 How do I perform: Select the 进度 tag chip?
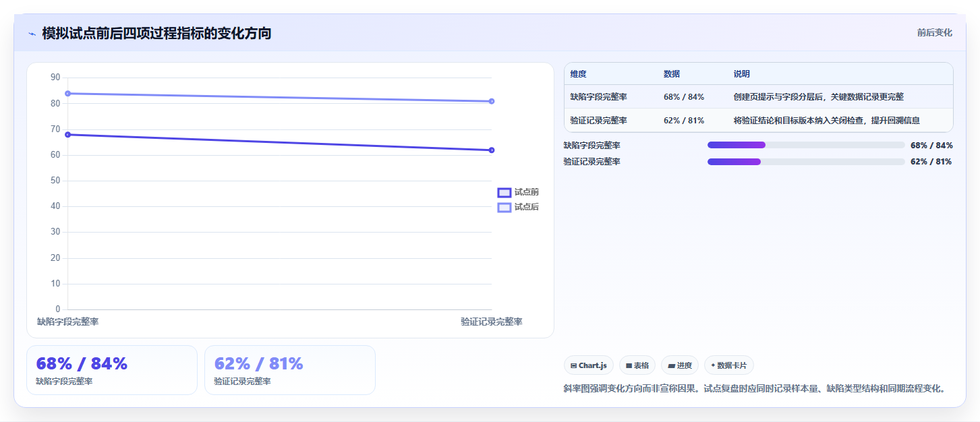680,365
